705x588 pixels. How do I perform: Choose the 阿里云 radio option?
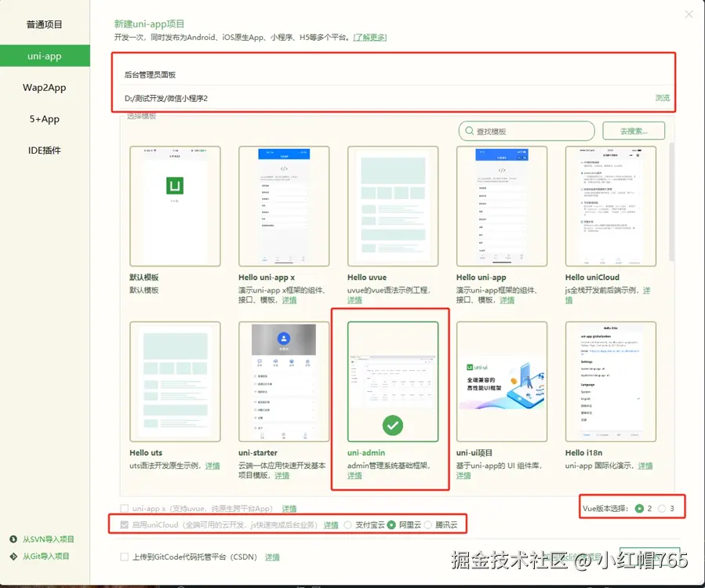(391, 524)
